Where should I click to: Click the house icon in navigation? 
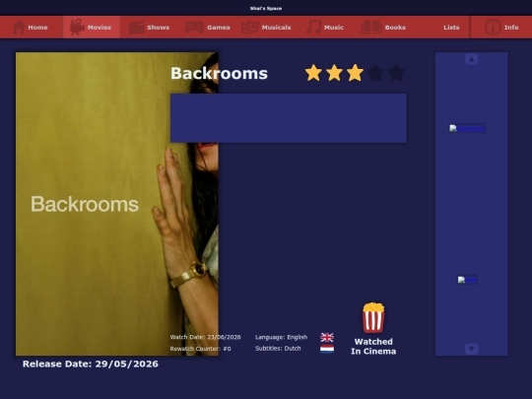point(19,28)
